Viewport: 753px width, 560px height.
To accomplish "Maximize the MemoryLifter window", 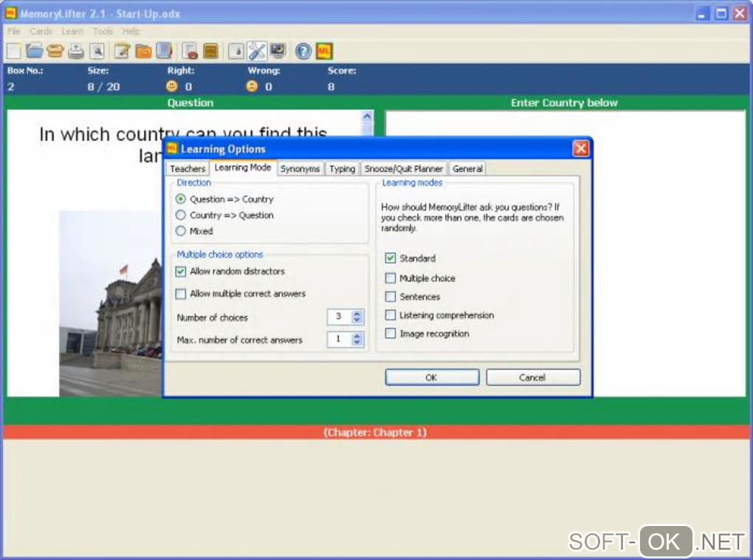I will [x=721, y=13].
